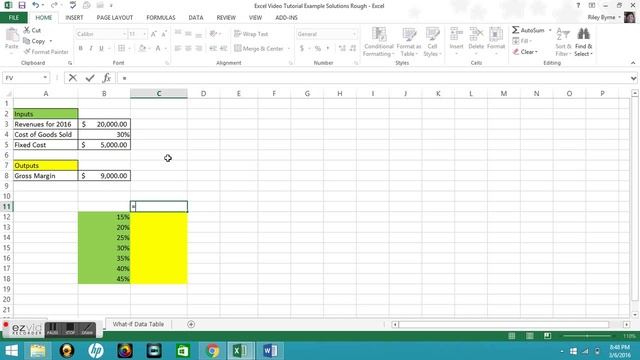Open the HP app from the taskbar
The width and height of the screenshot is (640, 360).
(96, 351)
